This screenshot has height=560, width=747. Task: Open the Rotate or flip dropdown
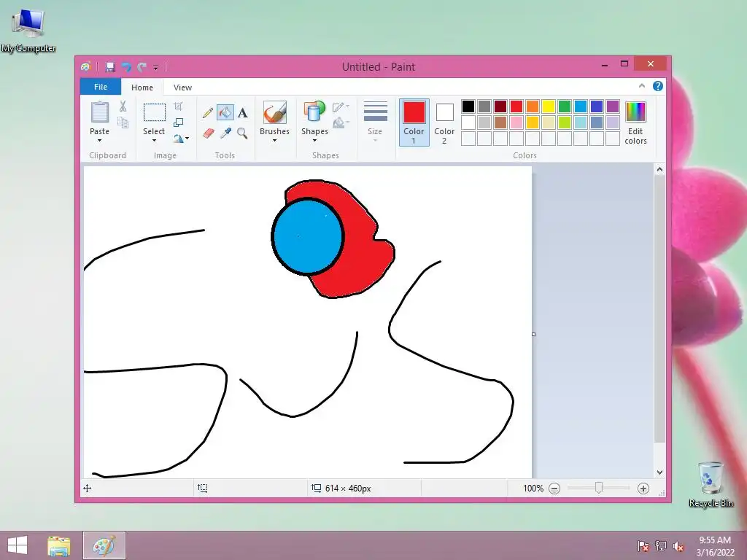(x=181, y=139)
